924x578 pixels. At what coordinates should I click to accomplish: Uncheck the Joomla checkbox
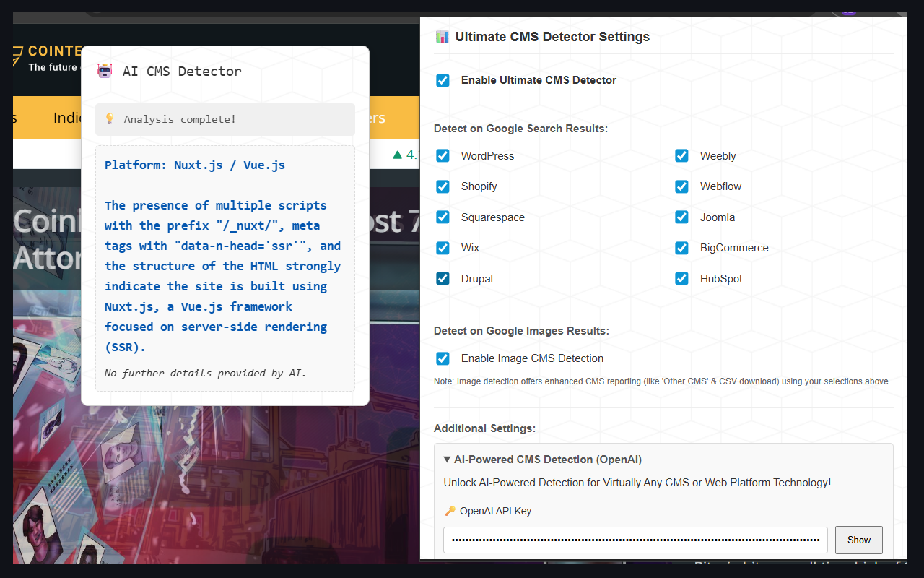[x=681, y=217]
